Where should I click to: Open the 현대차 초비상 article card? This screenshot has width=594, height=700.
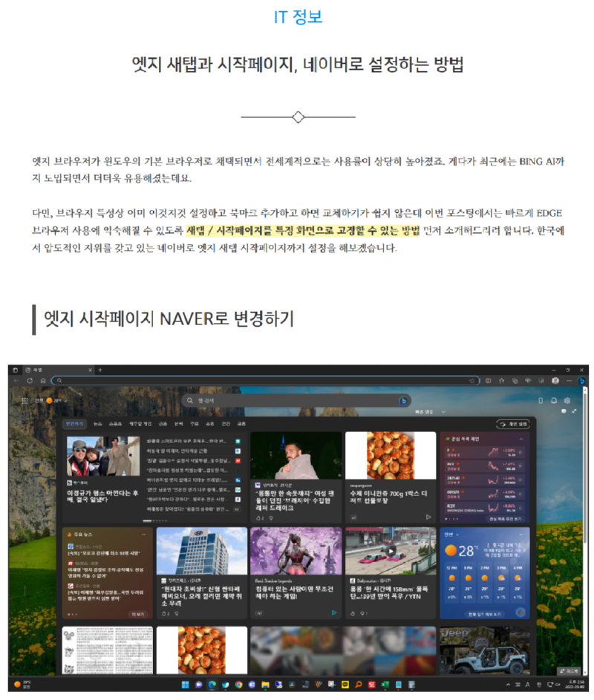[x=201, y=573]
